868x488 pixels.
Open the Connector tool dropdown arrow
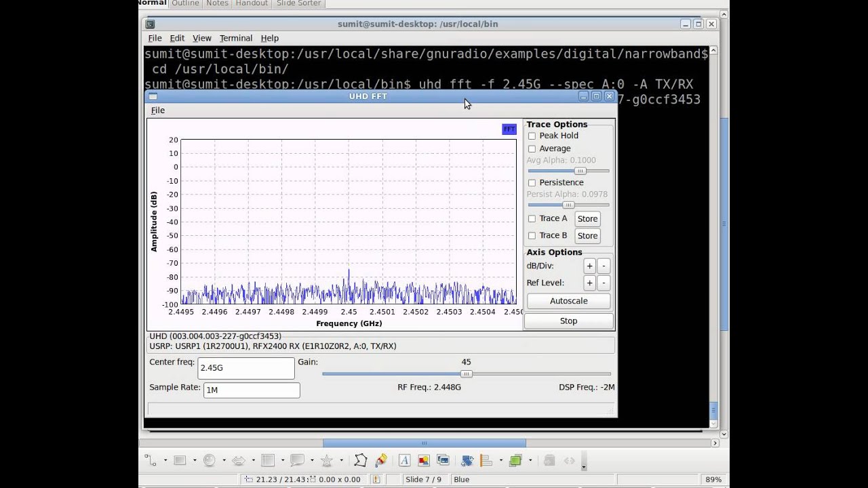pyautogui.click(x=165, y=461)
